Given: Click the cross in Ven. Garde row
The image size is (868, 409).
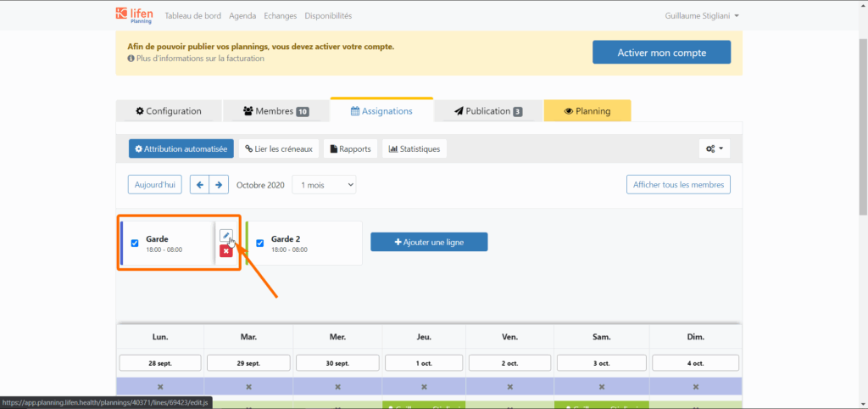Looking at the screenshot, I should click(x=509, y=386).
